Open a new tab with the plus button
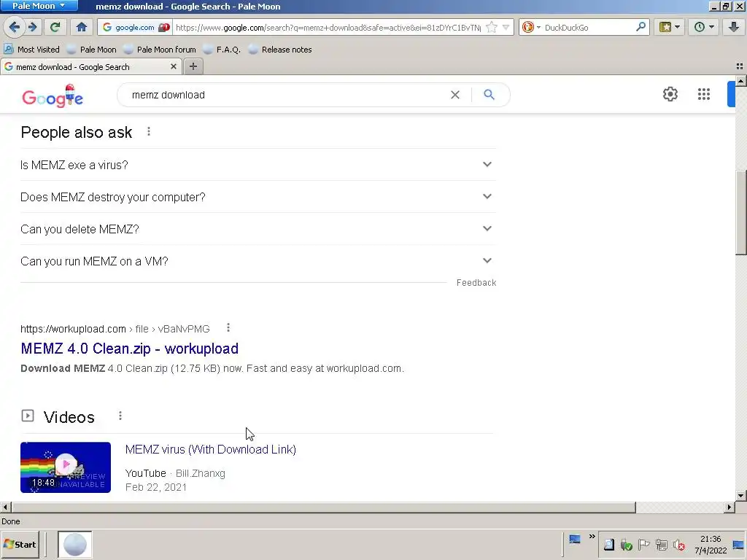 coord(193,66)
